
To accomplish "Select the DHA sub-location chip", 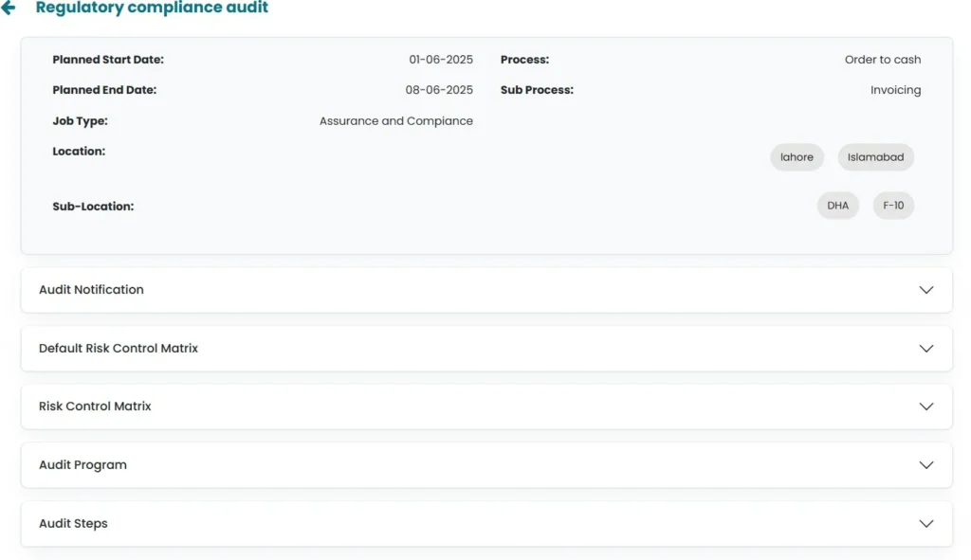I will (837, 206).
